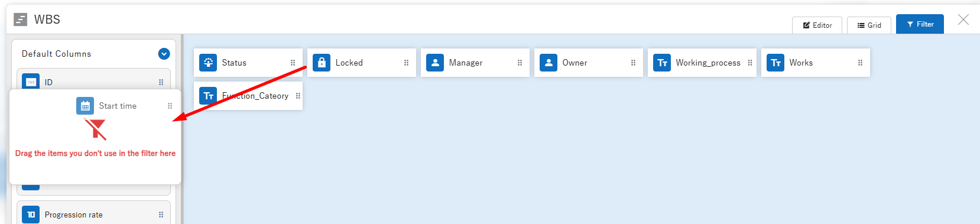Click the Locked padlock icon
Image resolution: width=980 pixels, height=224 pixels.
pyautogui.click(x=322, y=63)
